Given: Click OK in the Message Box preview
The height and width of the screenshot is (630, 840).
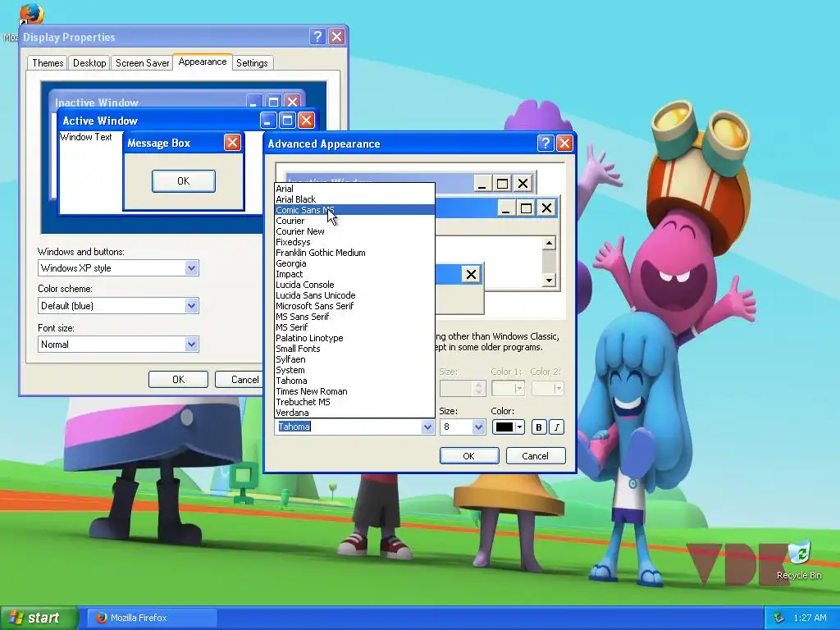Looking at the screenshot, I should pyautogui.click(x=184, y=181).
